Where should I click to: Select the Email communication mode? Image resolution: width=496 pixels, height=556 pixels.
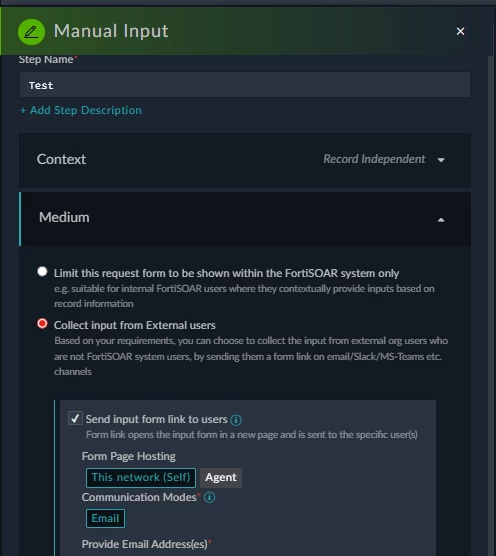pyautogui.click(x=105, y=518)
